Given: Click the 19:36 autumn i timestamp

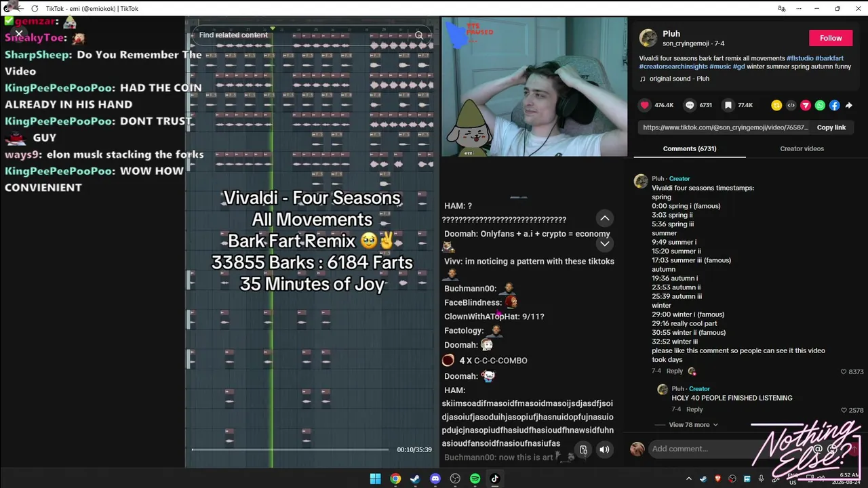Looking at the screenshot, I should click(x=675, y=279).
